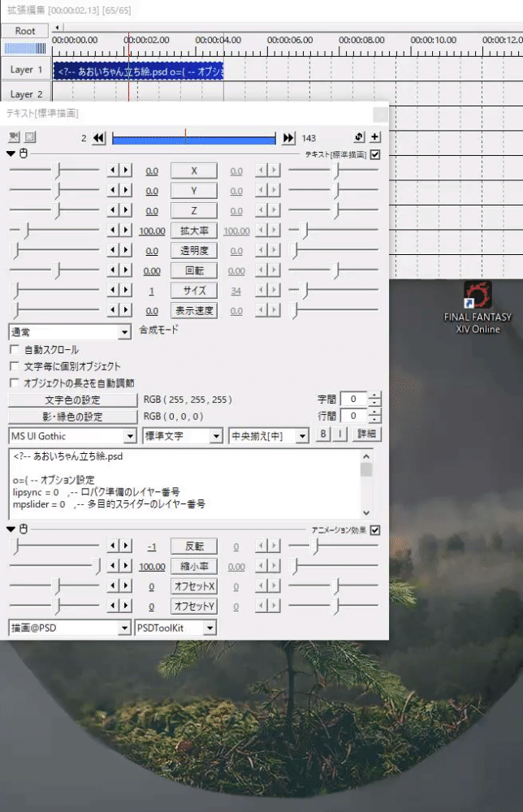Click the first icon at dialog top-left
Viewport: 523px width, 812px height.
point(15,137)
